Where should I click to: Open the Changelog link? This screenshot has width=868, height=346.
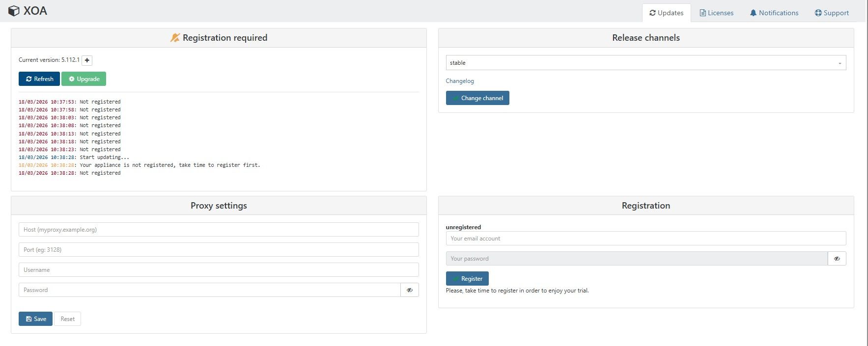click(460, 81)
